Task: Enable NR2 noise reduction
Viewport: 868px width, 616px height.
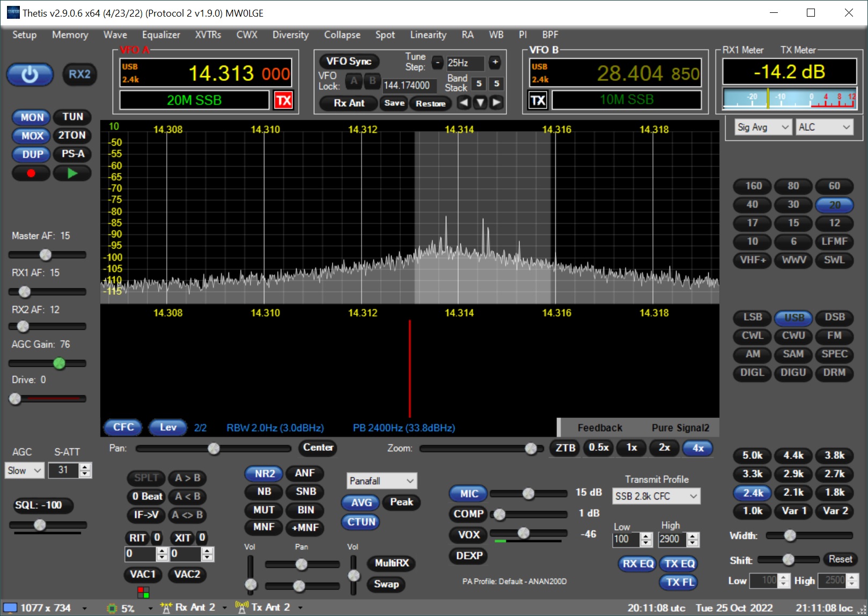Action: tap(263, 473)
